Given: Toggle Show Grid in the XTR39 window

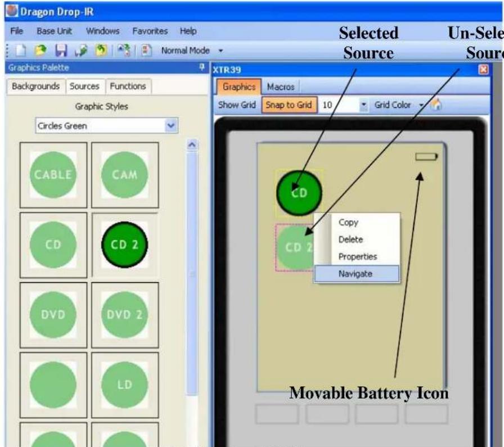Looking at the screenshot, I should (x=237, y=105).
